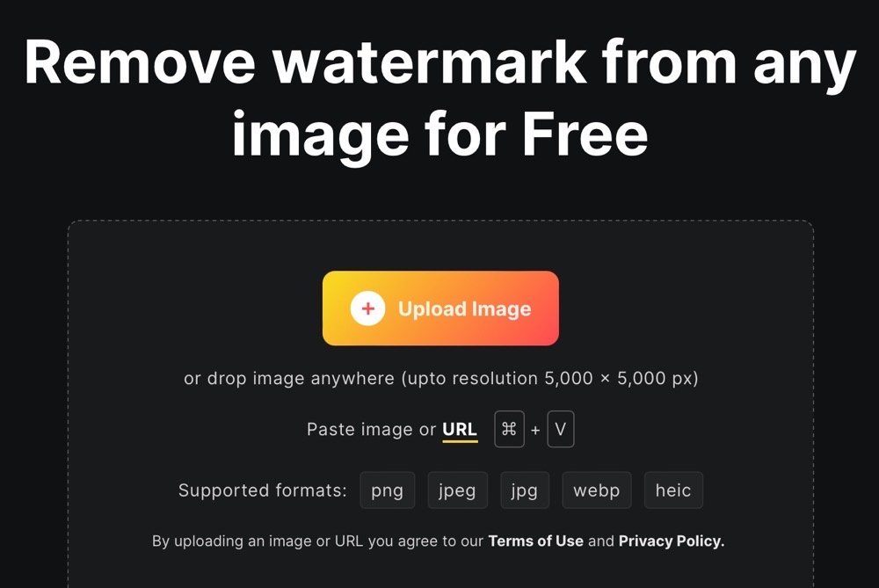
Task: Click the "Remove watermark from any" heading line
Action: [440, 63]
